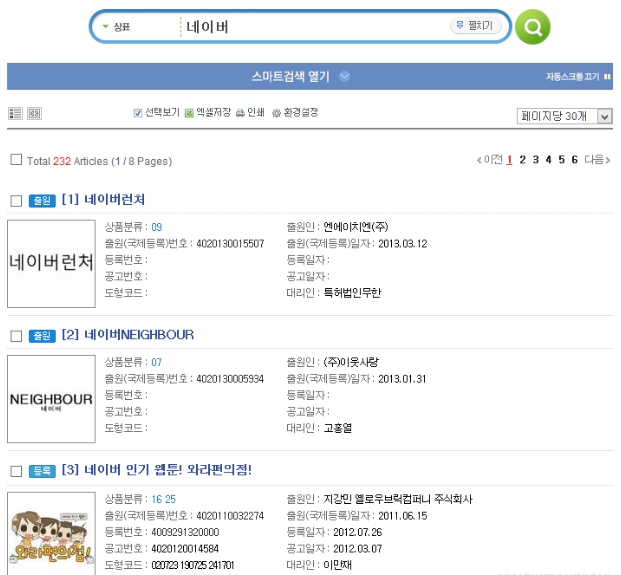This screenshot has height=575, width=621.
Task: Click the 출원 badge for 네이버NEIGHBOUR
Action: [42, 336]
